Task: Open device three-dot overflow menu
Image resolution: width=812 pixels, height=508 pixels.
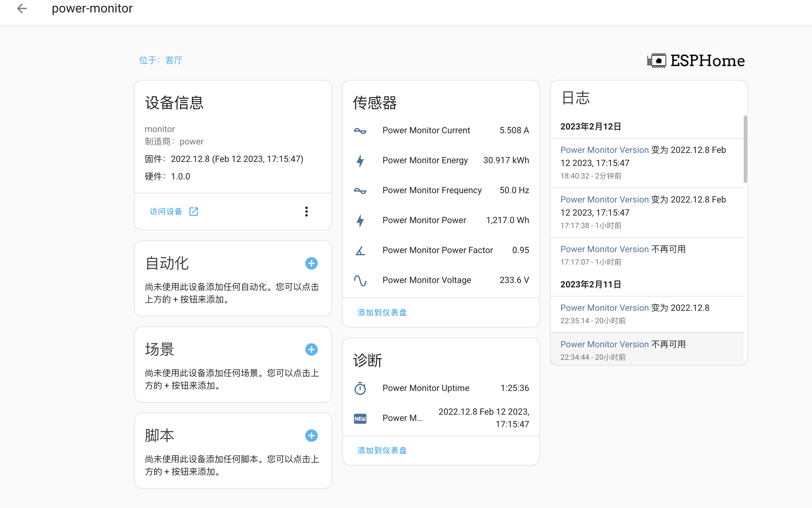Action: coord(306,212)
